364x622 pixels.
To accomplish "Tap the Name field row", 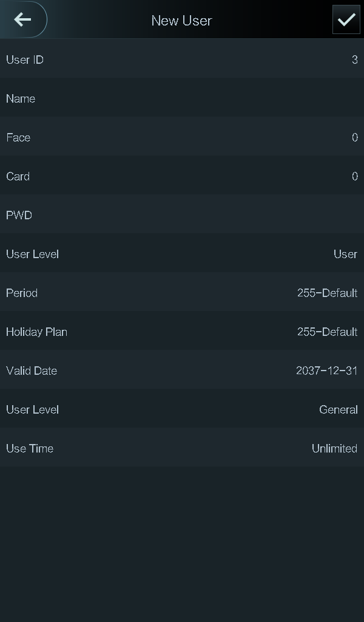I will pyautogui.click(x=182, y=98).
